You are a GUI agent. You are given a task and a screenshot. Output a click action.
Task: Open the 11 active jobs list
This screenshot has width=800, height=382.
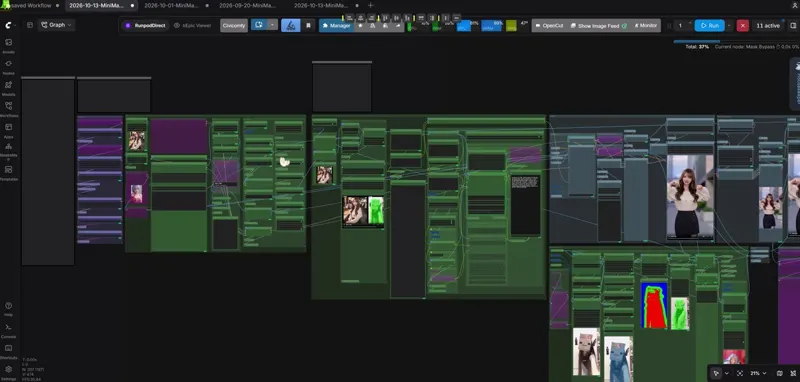768,26
